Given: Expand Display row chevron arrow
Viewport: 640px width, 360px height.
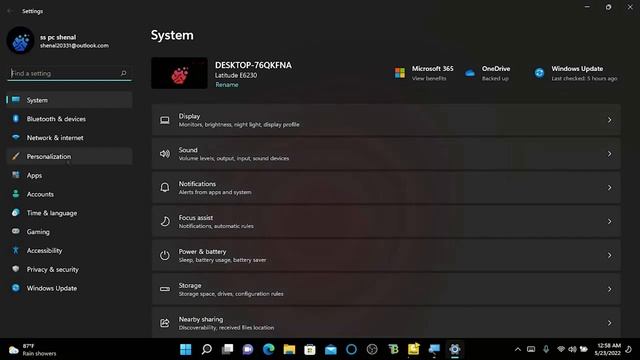Looking at the screenshot, I should click(609, 120).
